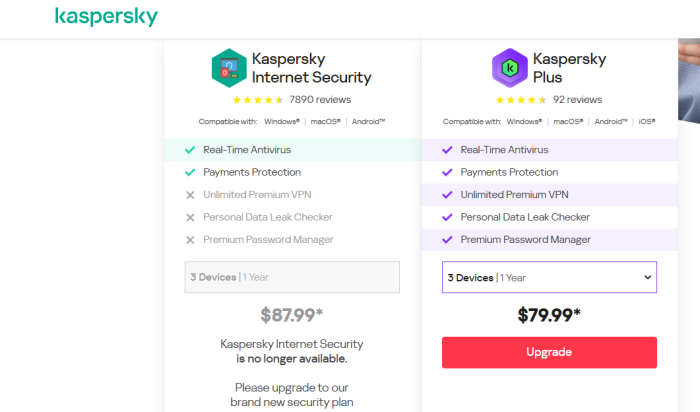The width and height of the screenshot is (700, 412).
Task: Click the X icon beside Unlimited Premium VPN
Action: 190,194
